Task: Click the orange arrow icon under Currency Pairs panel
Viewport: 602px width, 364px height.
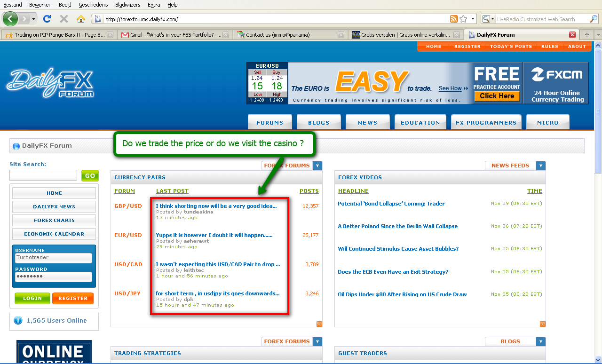Action: click(319, 324)
